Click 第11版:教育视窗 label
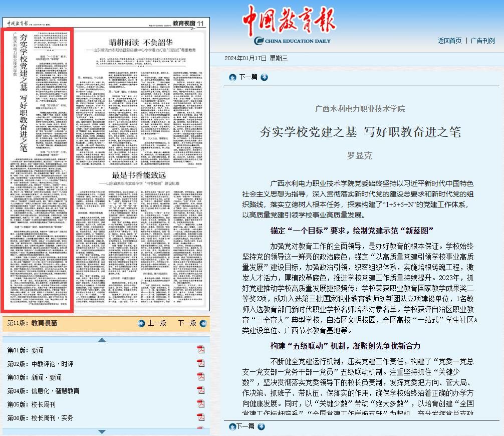 (x=32, y=323)
